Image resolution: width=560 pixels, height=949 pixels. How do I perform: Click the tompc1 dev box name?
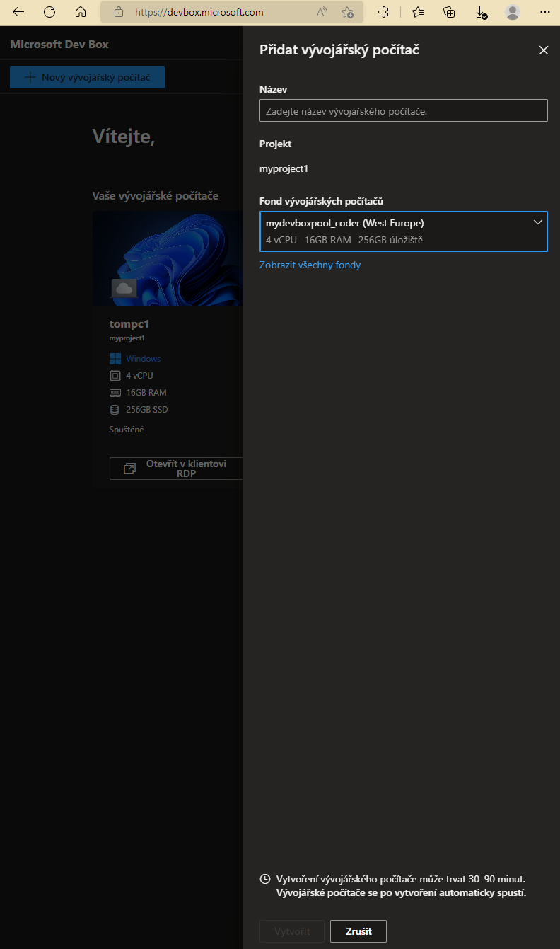pos(129,324)
